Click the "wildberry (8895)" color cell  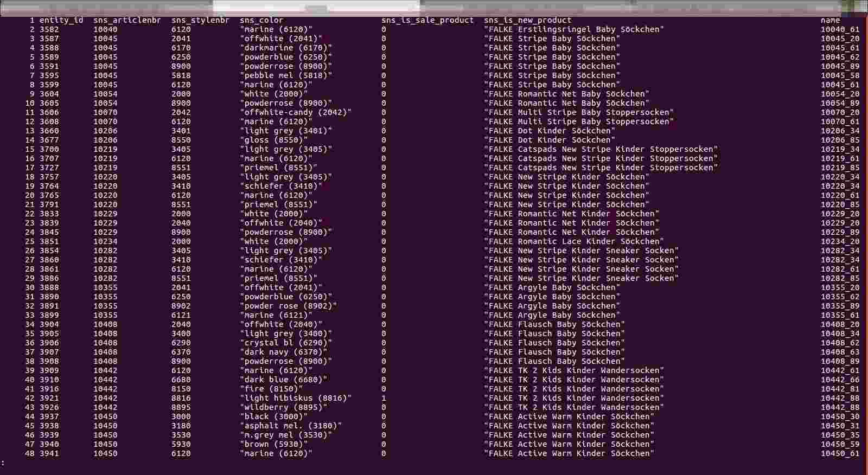tap(283, 407)
